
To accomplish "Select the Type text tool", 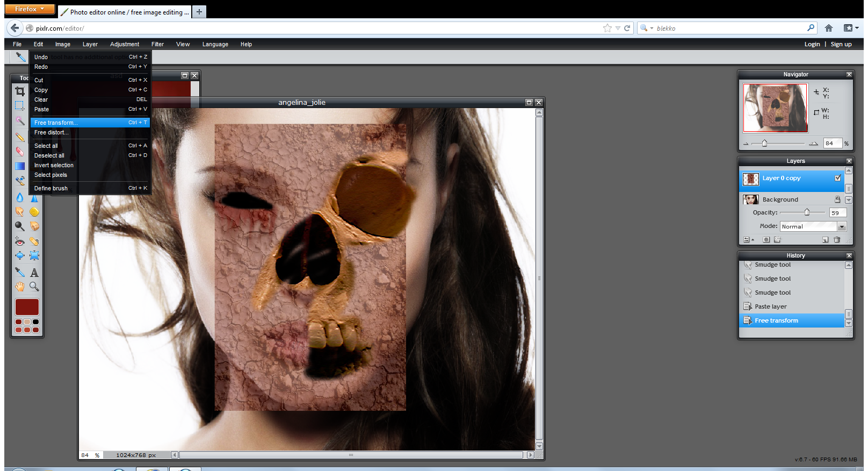I will [x=34, y=272].
